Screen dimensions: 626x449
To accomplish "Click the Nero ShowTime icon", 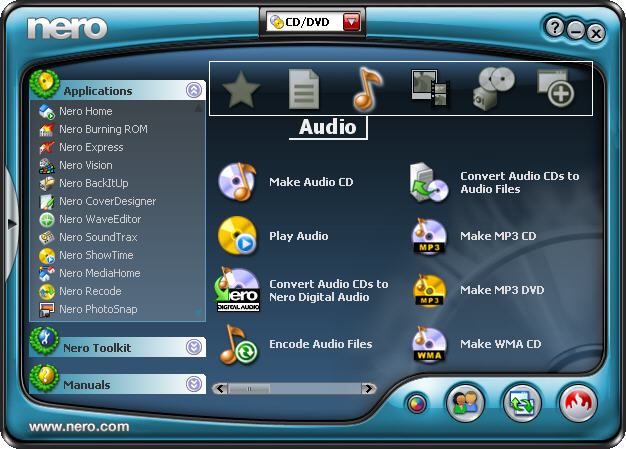I will pos(47,255).
